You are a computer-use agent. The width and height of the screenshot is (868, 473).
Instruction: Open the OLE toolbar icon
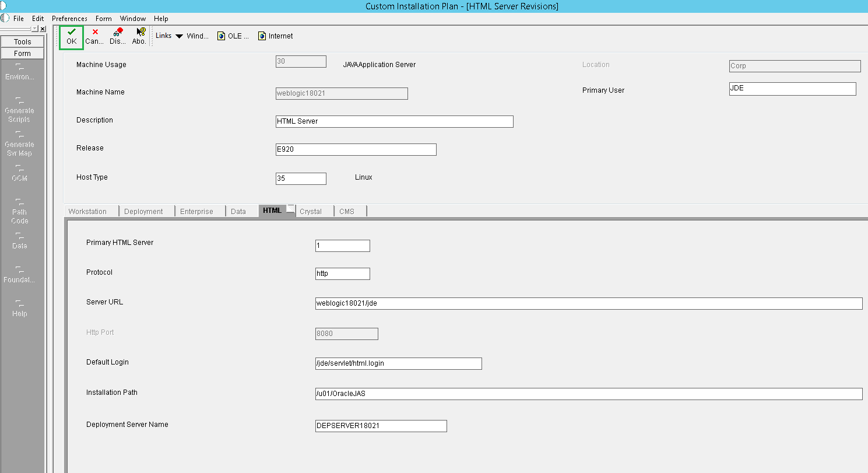pyautogui.click(x=232, y=36)
